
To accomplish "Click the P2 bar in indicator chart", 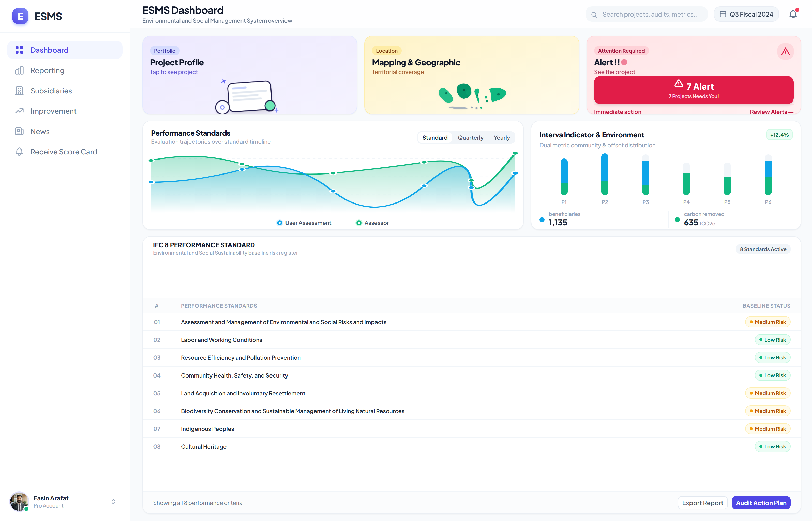I will pos(605,174).
